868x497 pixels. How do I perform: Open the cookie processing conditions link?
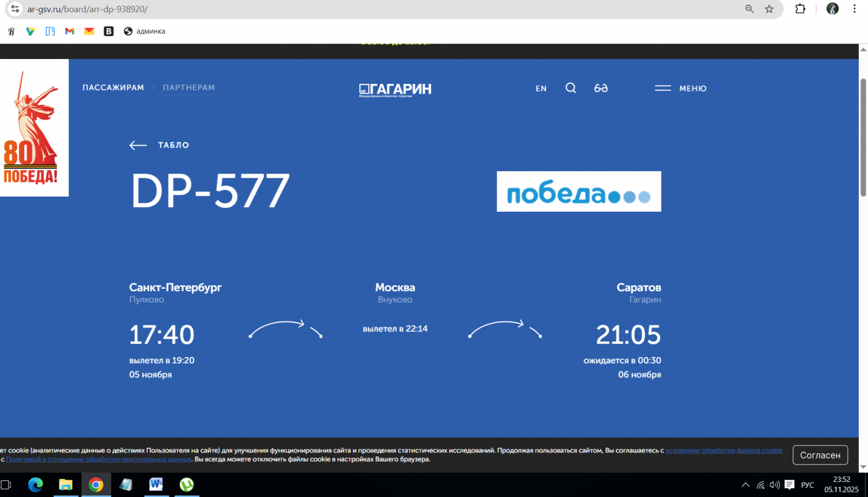723,450
